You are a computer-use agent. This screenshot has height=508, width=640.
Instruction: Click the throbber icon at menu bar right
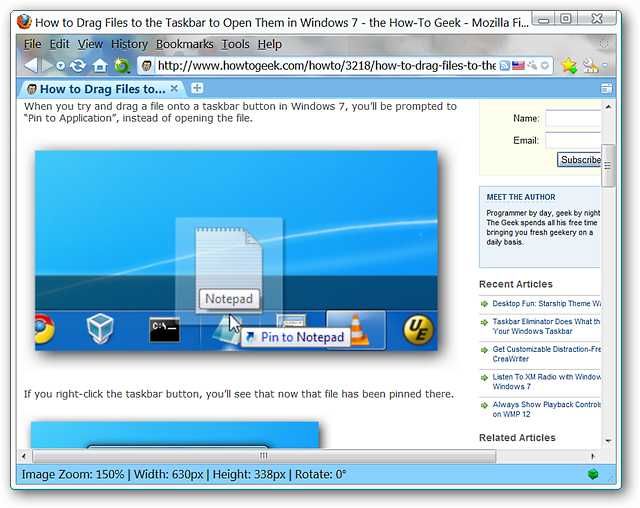point(604,44)
